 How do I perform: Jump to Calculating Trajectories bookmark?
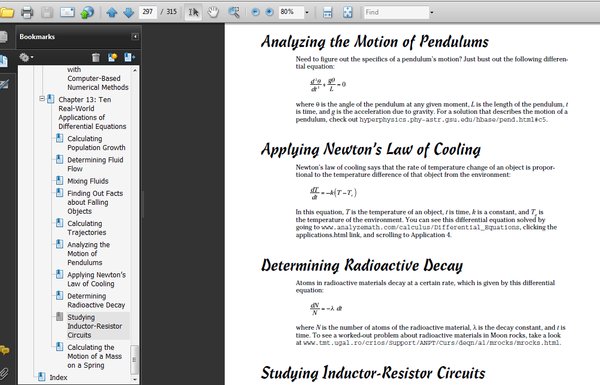coord(86,228)
